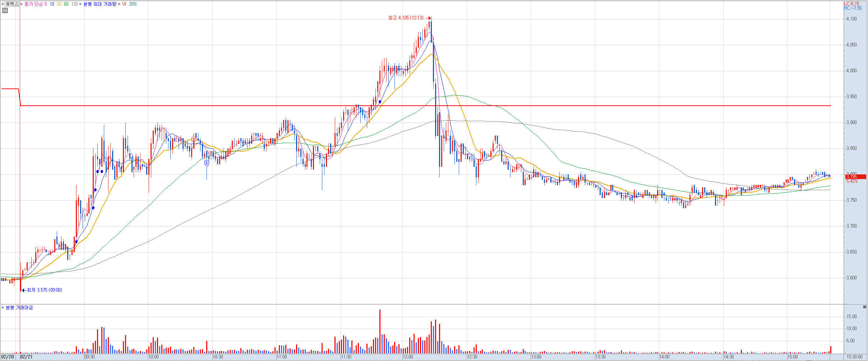The width and height of the screenshot is (868, 361).
Task: Toggle the square marker before 분봉 거래대금
Action: click(x=3, y=307)
